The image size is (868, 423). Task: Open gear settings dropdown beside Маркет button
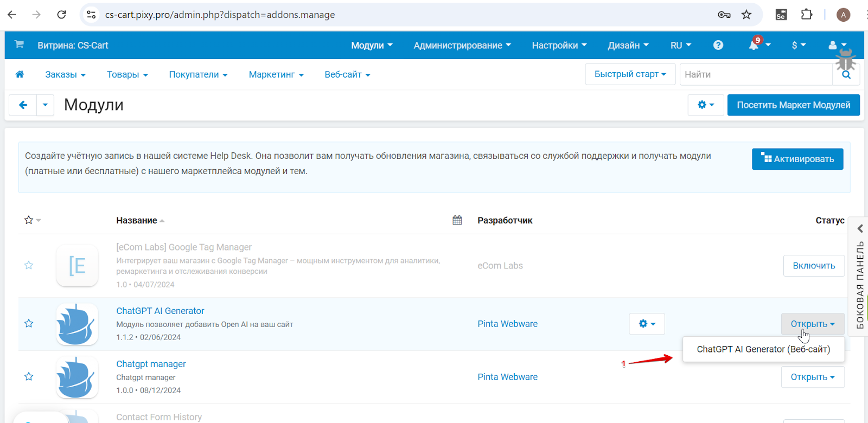pos(706,105)
